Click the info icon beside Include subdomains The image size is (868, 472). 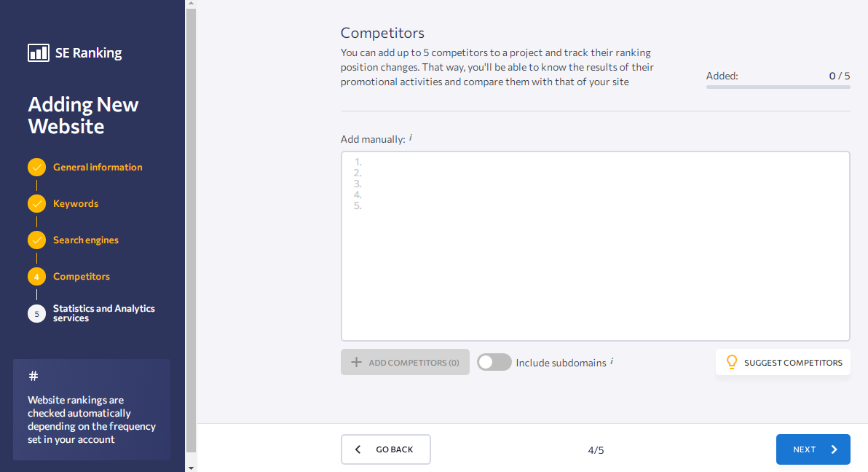coord(612,361)
